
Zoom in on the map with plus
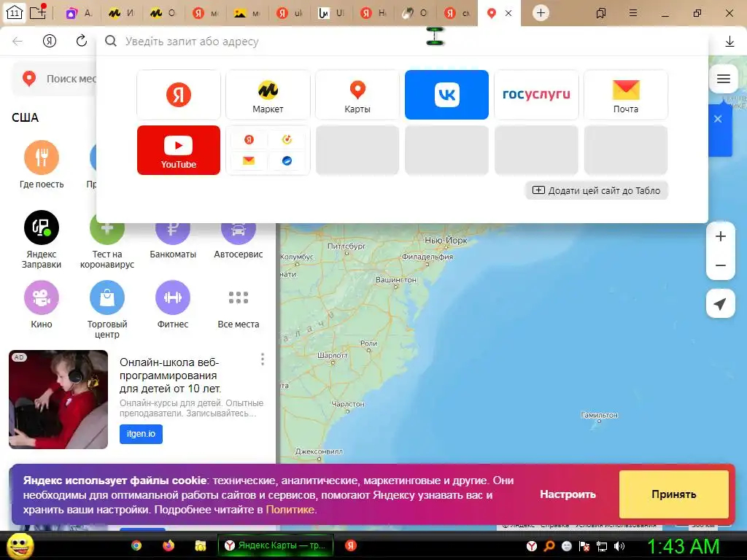[x=721, y=236]
